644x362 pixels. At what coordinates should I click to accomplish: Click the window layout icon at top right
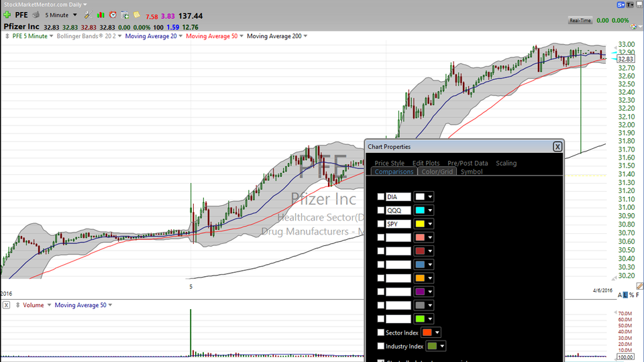coord(639,5)
